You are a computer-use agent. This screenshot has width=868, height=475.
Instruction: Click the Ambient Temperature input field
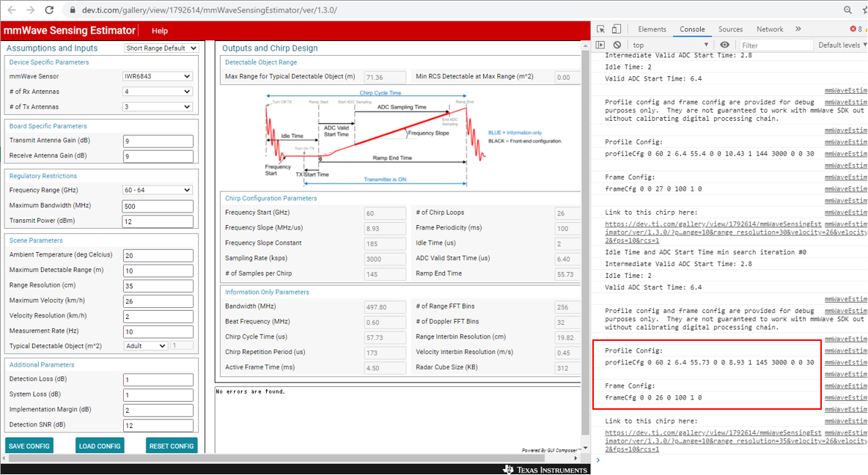coord(158,256)
